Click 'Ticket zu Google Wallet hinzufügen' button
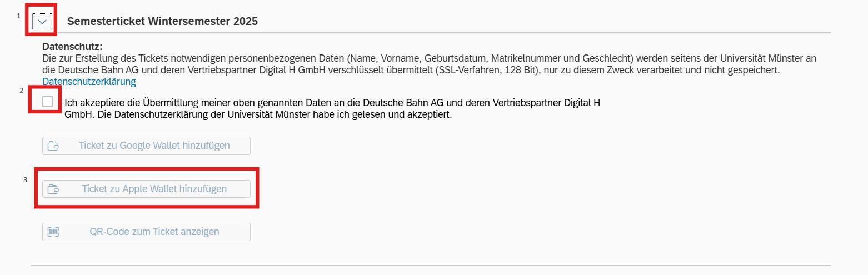The height and width of the screenshot is (275, 868). click(146, 146)
